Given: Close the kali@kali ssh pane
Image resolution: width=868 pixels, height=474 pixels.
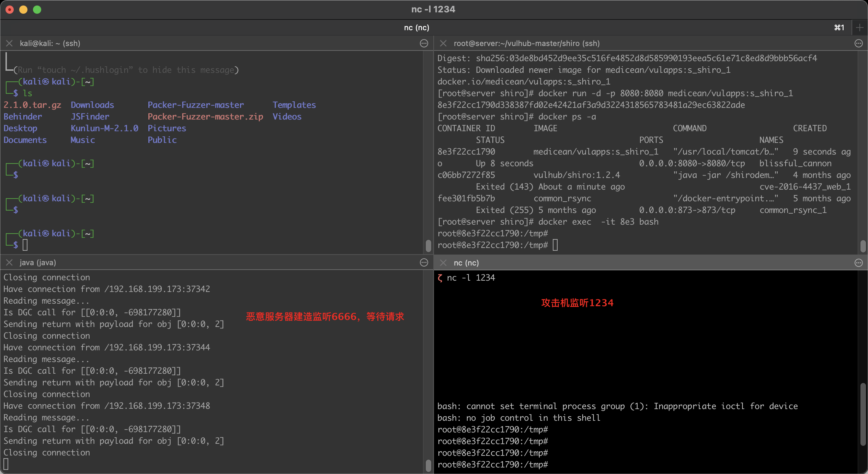Looking at the screenshot, I should [x=9, y=43].
